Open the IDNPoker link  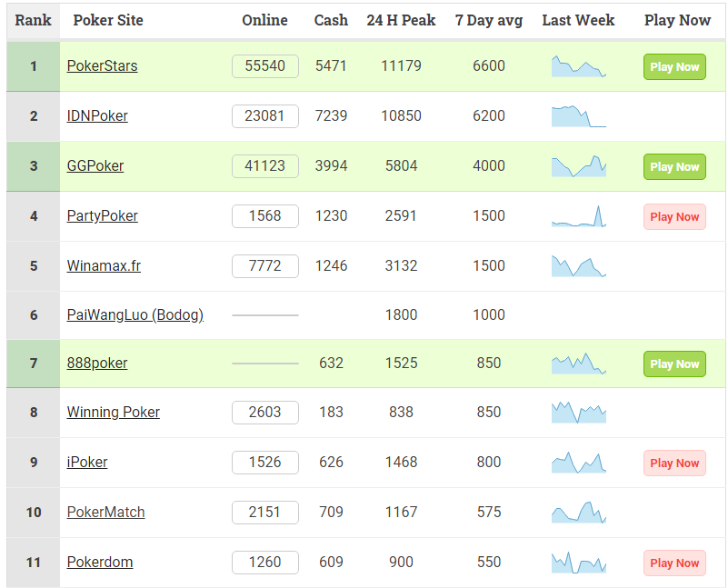pos(97,115)
